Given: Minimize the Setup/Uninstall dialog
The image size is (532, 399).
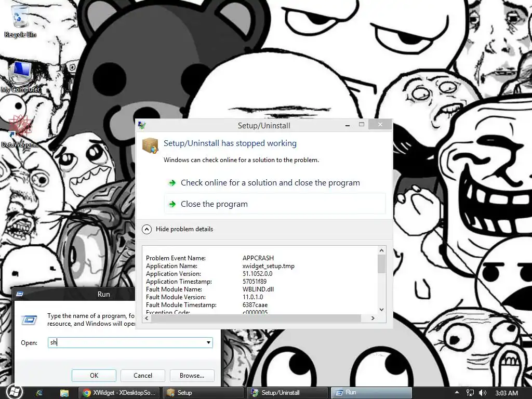Looking at the screenshot, I should (348, 125).
